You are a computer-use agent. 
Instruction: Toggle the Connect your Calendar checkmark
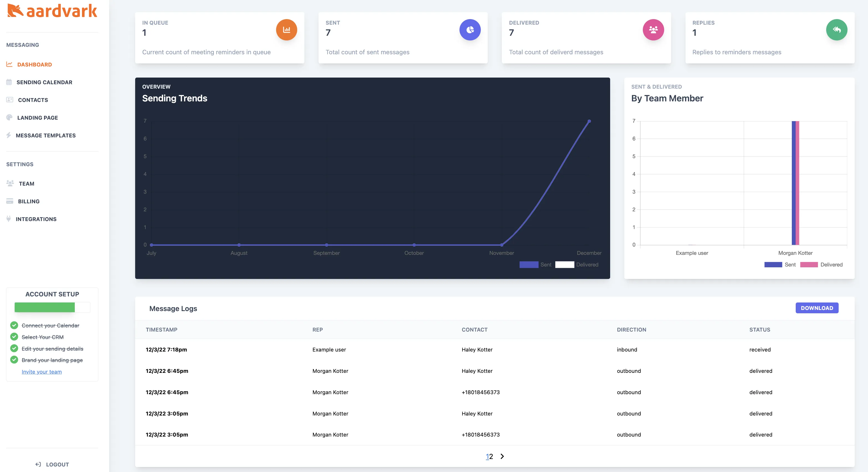[x=14, y=325]
